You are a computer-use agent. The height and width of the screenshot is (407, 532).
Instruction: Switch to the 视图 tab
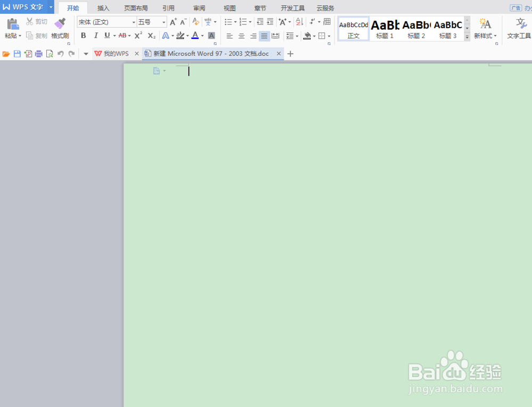pos(230,8)
